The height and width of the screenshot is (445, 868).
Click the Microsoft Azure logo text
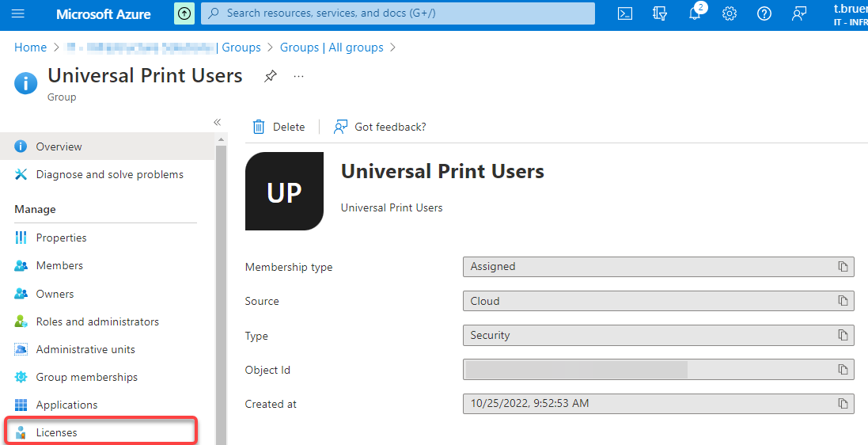(x=104, y=13)
